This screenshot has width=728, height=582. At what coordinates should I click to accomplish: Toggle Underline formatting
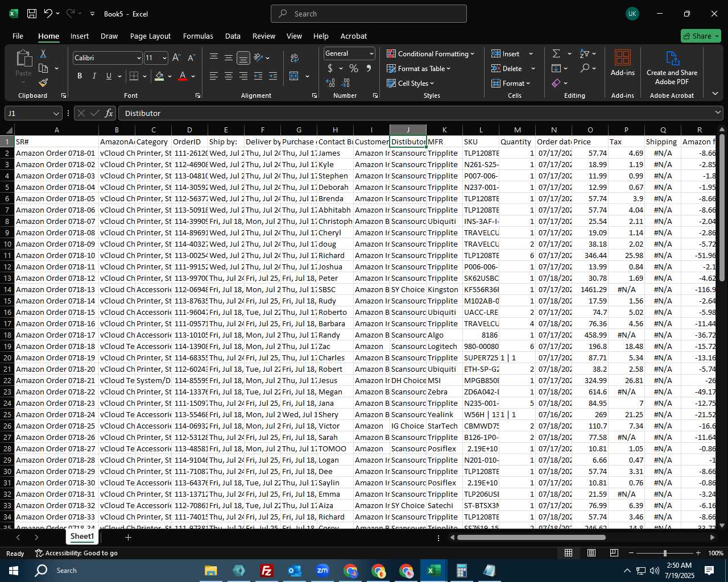109,76
